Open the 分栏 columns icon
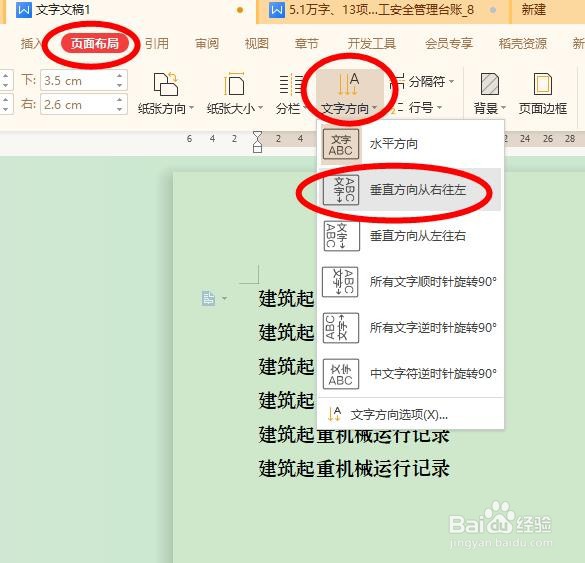This screenshot has height=563, width=585. point(290,84)
